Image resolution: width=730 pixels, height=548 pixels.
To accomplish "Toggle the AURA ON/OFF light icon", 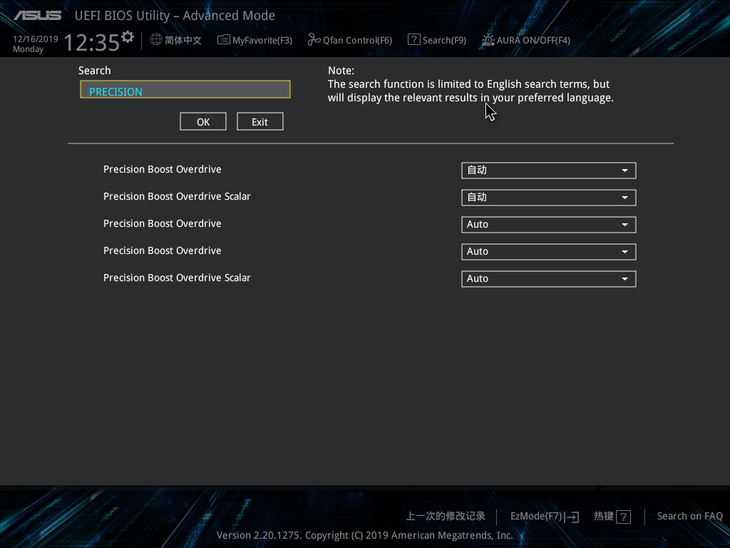I will point(487,40).
